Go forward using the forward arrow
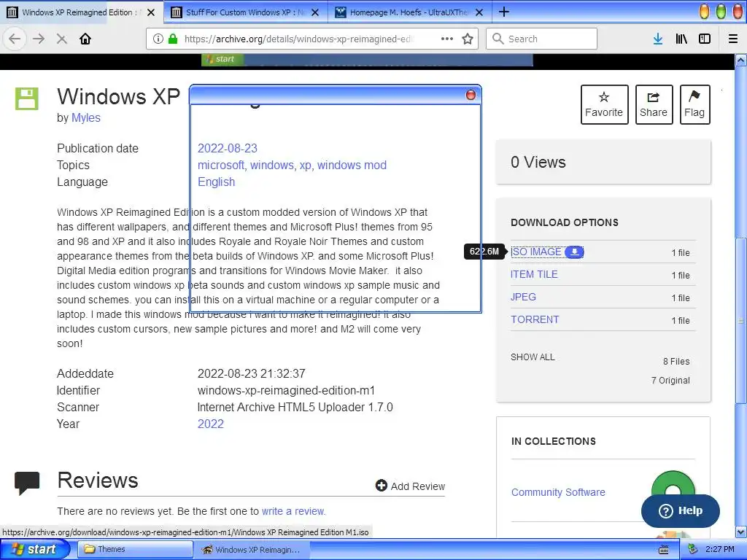 [39, 39]
